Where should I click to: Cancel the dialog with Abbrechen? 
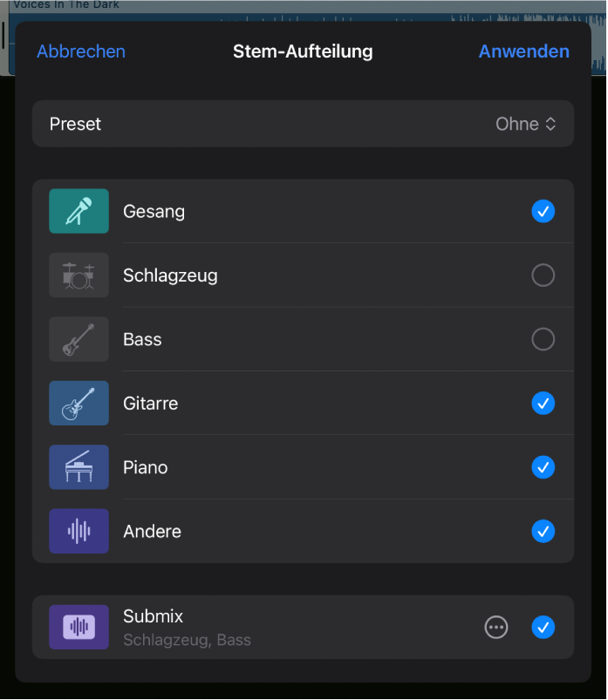(x=81, y=51)
